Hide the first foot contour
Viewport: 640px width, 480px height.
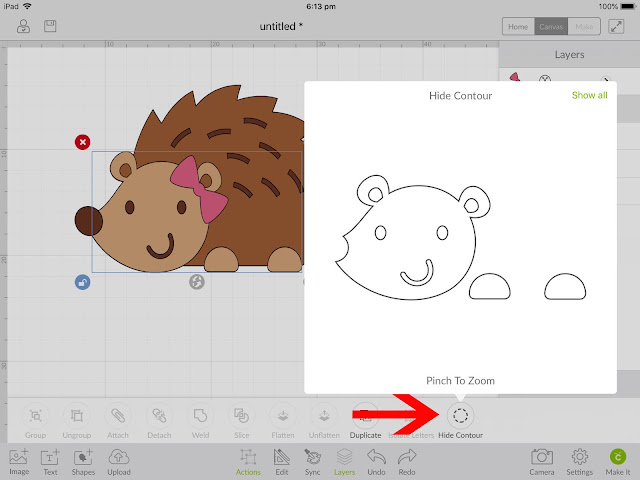[489, 287]
